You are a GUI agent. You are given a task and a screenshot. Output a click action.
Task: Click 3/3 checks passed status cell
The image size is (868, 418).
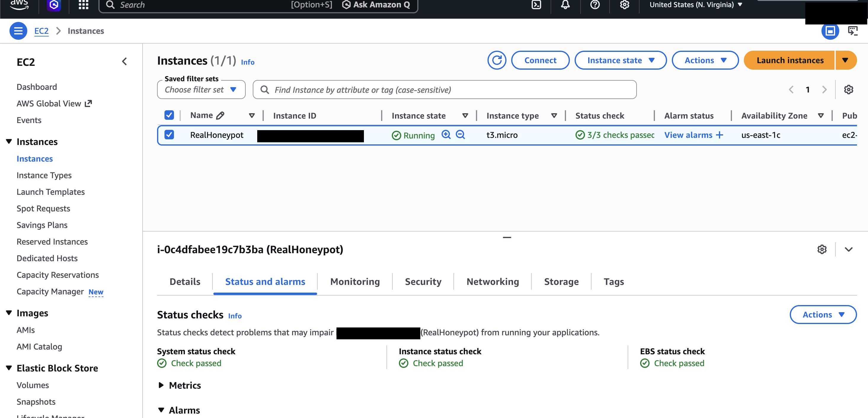point(615,135)
